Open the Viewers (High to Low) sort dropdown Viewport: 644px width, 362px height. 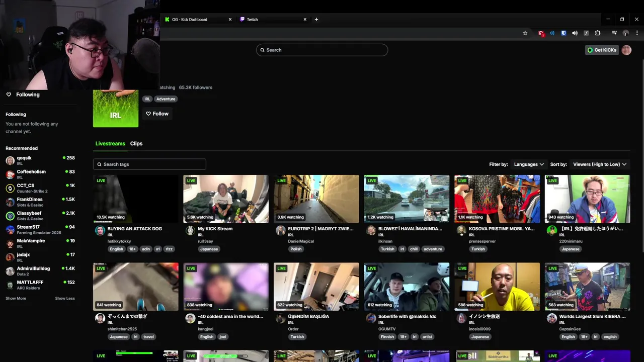[x=600, y=164]
